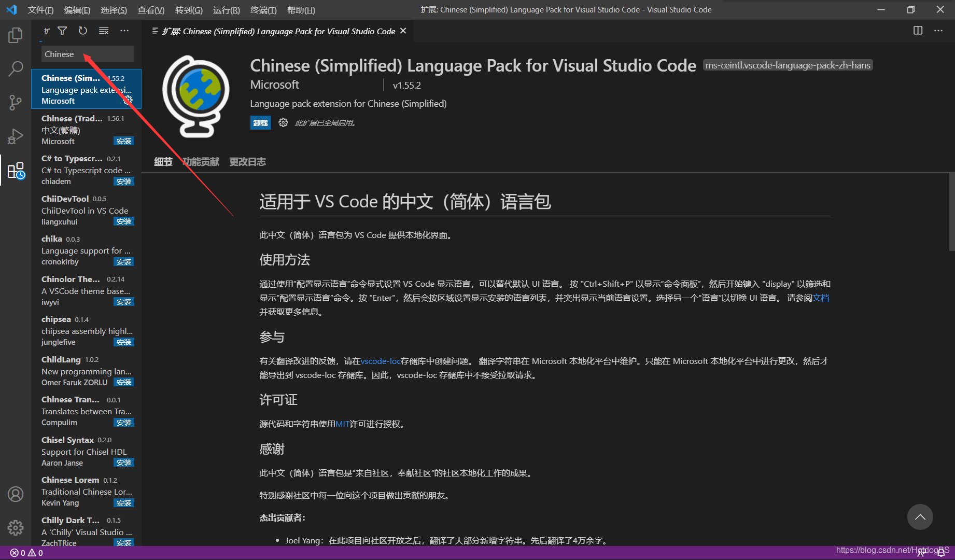Open the 选择(S) menu
Viewport: 955px width, 560px height.
pyautogui.click(x=114, y=10)
